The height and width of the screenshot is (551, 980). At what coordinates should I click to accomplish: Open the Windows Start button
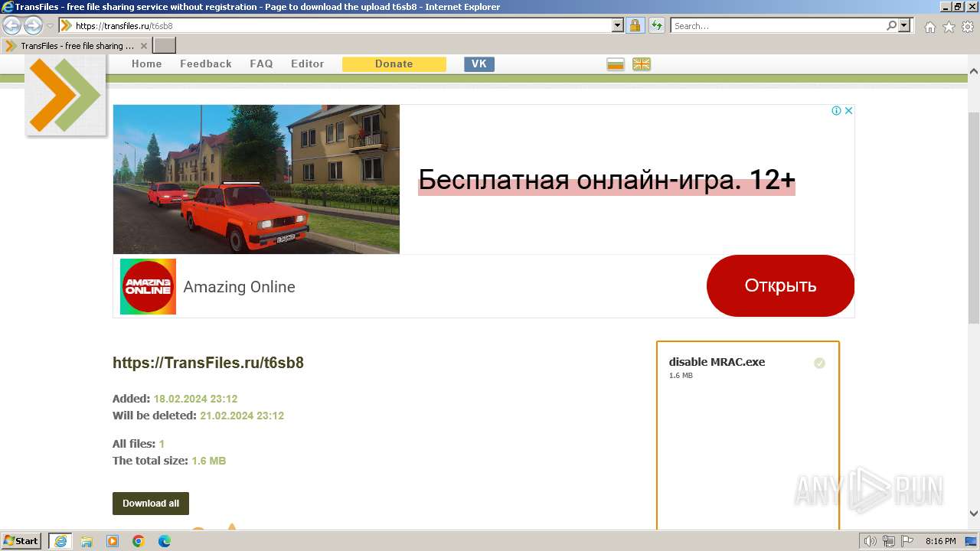coord(21,541)
